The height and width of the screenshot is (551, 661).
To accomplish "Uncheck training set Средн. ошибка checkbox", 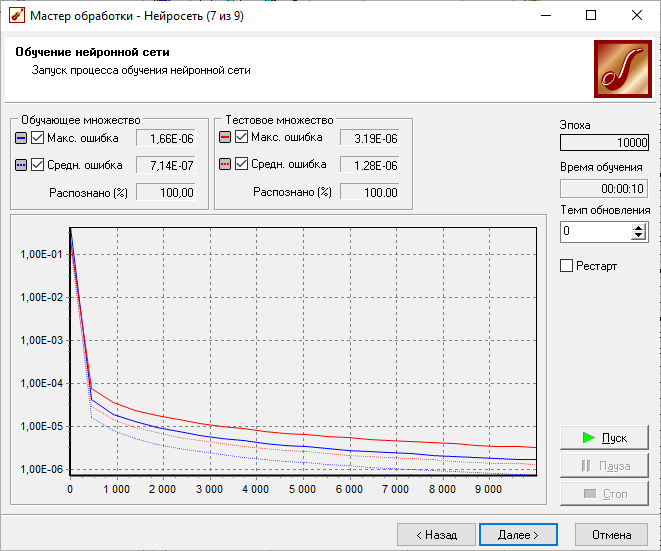I will pyautogui.click(x=38, y=165).
